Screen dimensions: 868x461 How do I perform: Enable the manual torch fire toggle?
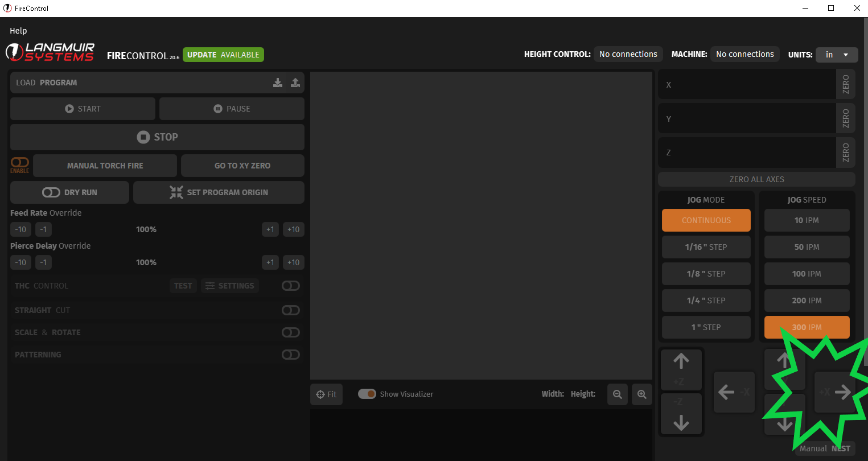coord(20,163)
